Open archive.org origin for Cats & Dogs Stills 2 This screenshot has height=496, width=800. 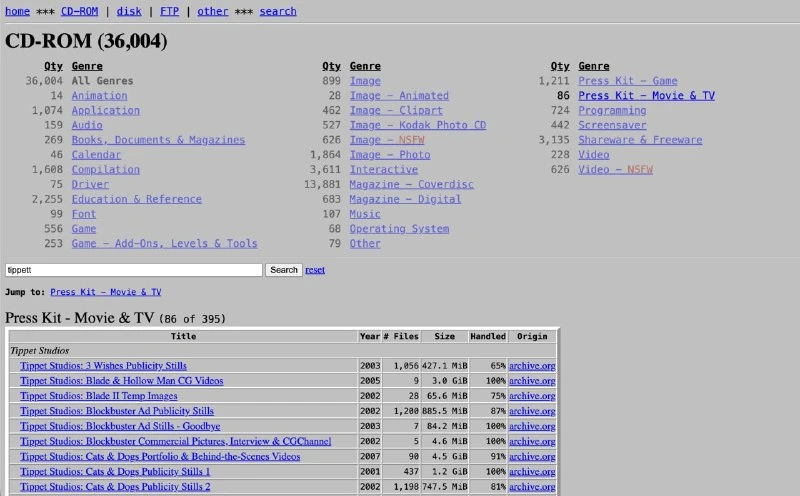532,487
